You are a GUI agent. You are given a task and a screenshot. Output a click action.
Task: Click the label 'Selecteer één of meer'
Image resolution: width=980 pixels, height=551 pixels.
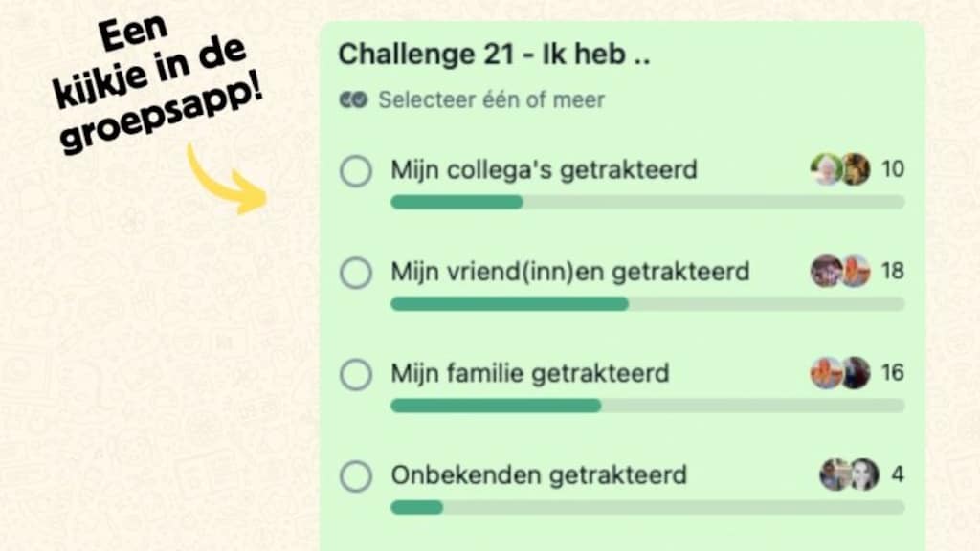pos(489,99)
